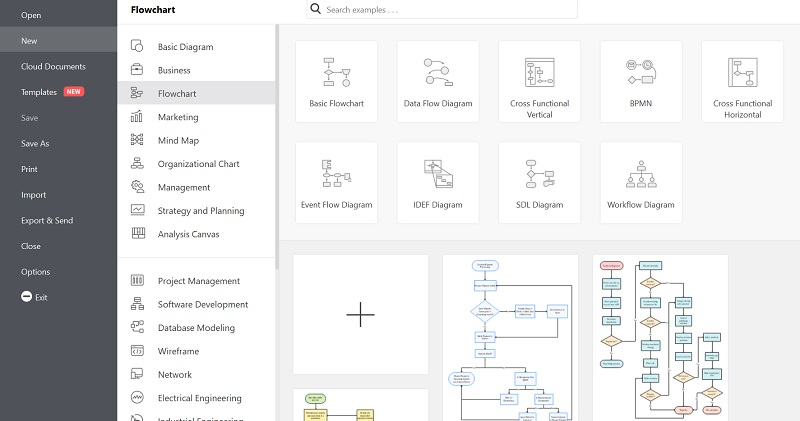Image resolution: width=800 pixels, height=421 pixels.
Task: Select the Strategy and Planning label
Action: click(201, 211)
